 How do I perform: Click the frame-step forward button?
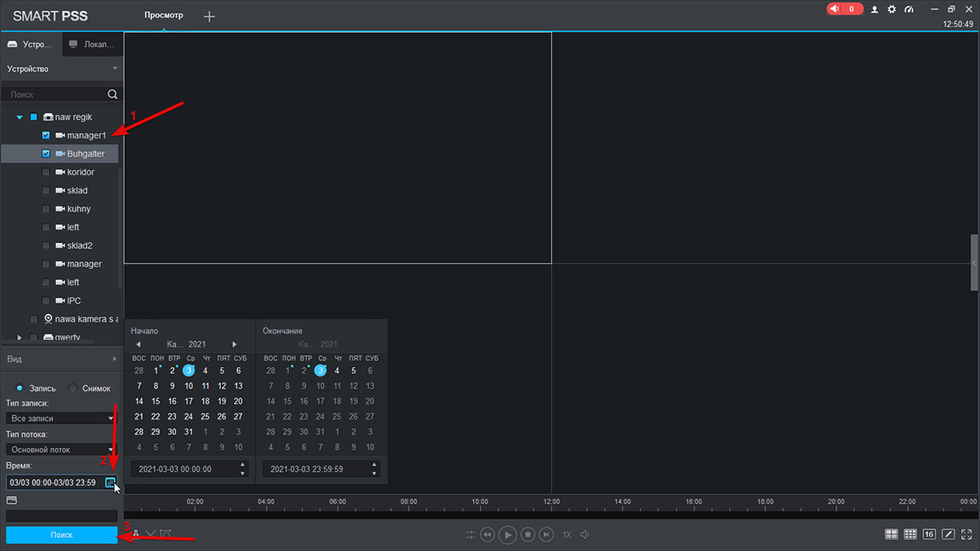(546, 535)
